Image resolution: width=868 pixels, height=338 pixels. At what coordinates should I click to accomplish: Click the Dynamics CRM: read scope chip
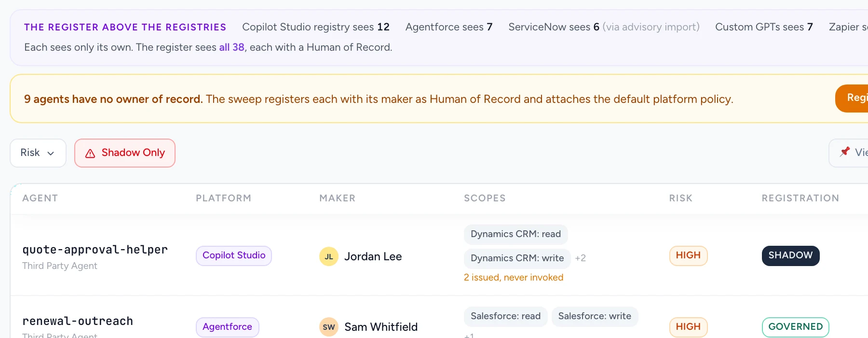point(515,234)
